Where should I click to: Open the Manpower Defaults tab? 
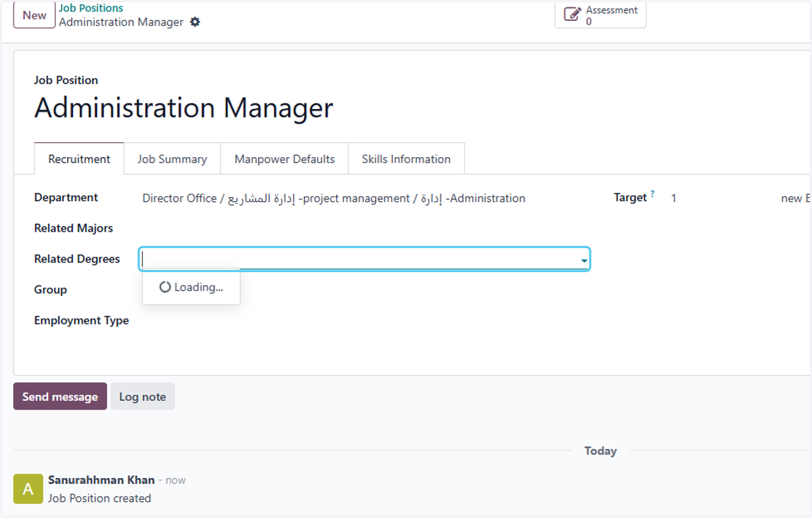284,159
